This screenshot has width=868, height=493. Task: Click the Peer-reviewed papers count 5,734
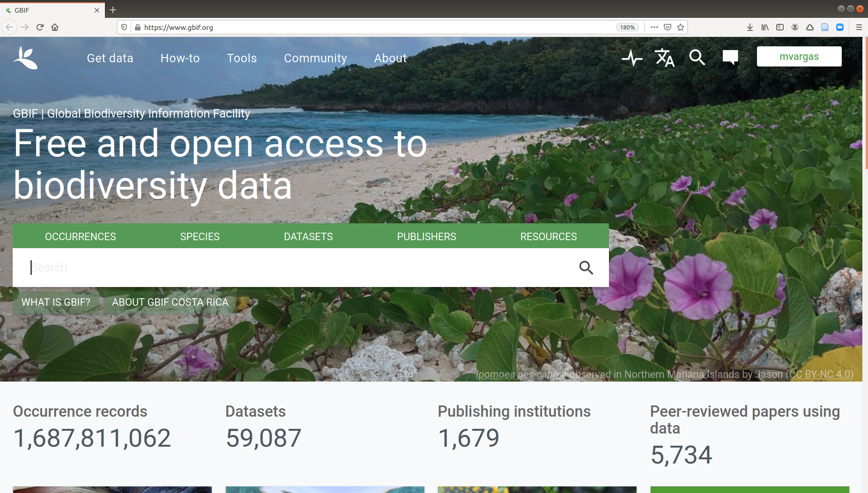[x=681, y=455]
